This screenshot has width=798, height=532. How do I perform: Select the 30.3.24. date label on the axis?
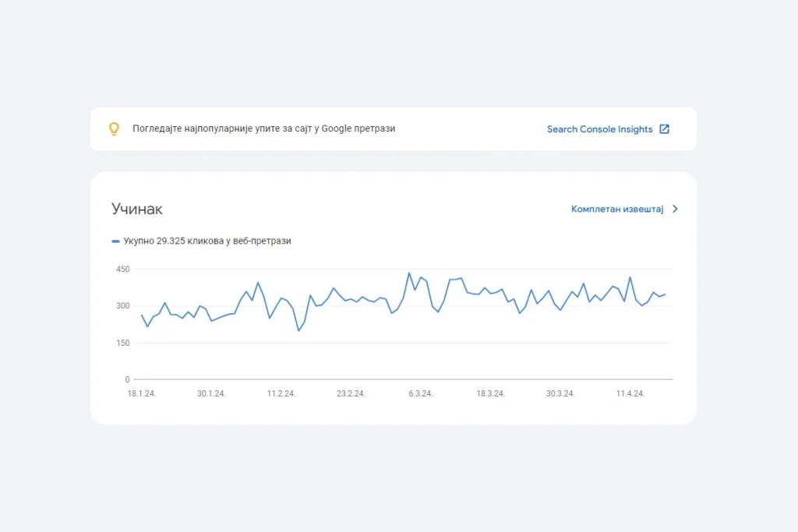[560, 393]
